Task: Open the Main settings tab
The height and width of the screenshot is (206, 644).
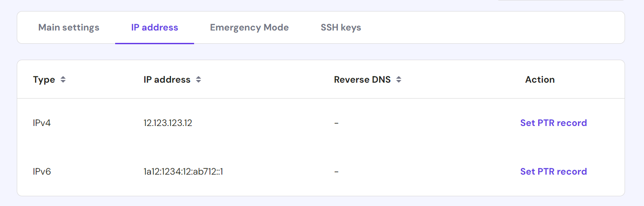Action: click(x=69, y=27)
